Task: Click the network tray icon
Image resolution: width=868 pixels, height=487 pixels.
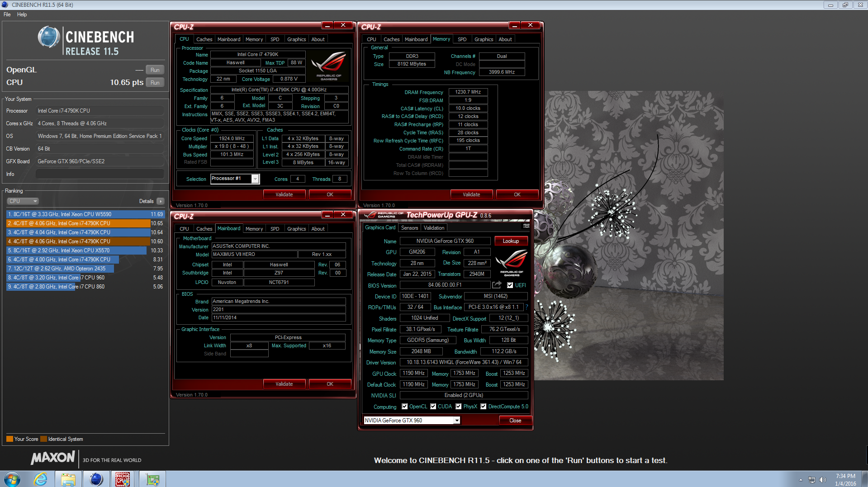Action: pos(812,480)
